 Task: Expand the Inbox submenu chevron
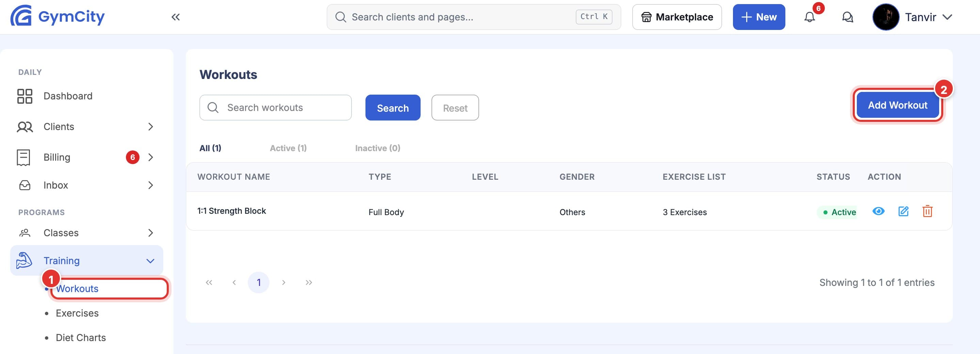click(x=151, y=186)
